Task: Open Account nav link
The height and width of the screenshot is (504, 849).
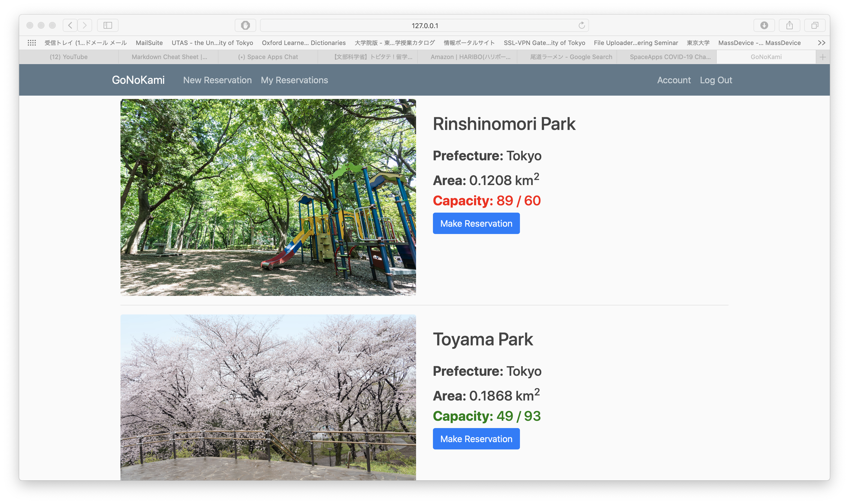Action: 674,80
